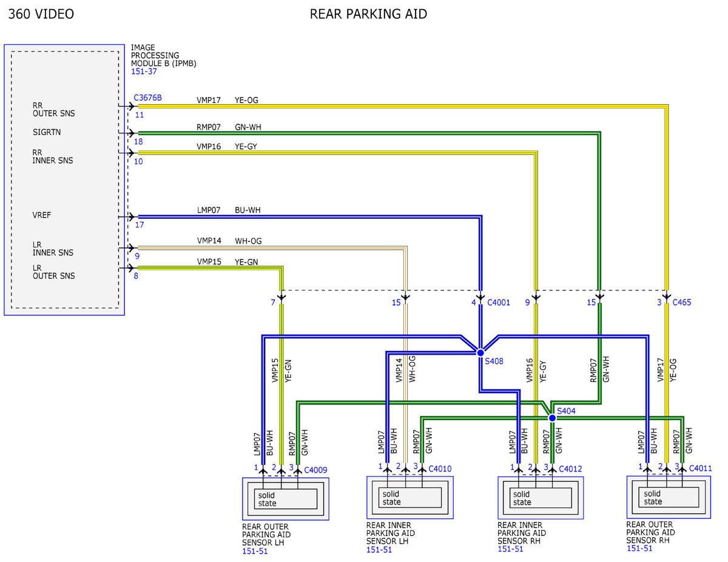Click the RR INNER SNS terminal label

click(53, 156)
